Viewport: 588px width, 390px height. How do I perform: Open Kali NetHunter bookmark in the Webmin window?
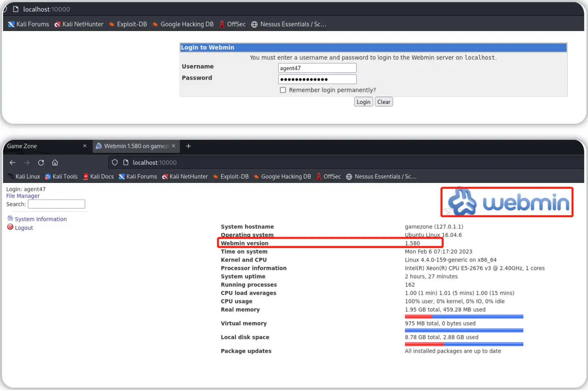[185, 176]
